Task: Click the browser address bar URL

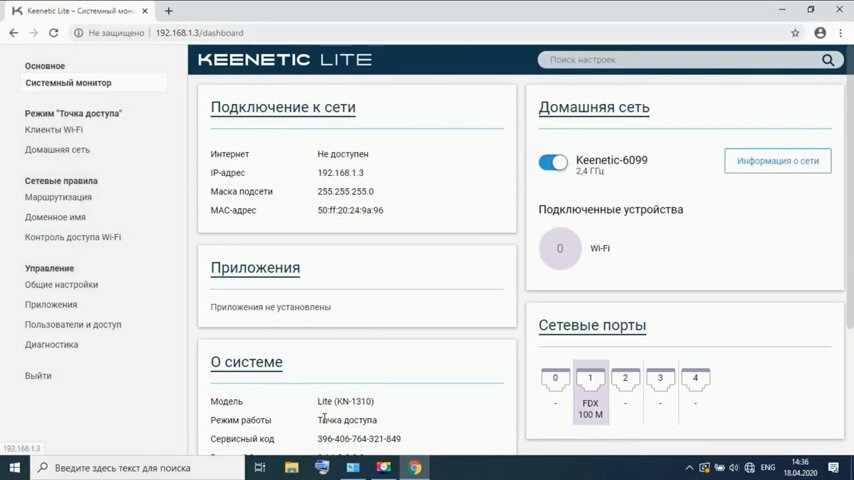Action: pyautogui.click(x=200, y=33)
